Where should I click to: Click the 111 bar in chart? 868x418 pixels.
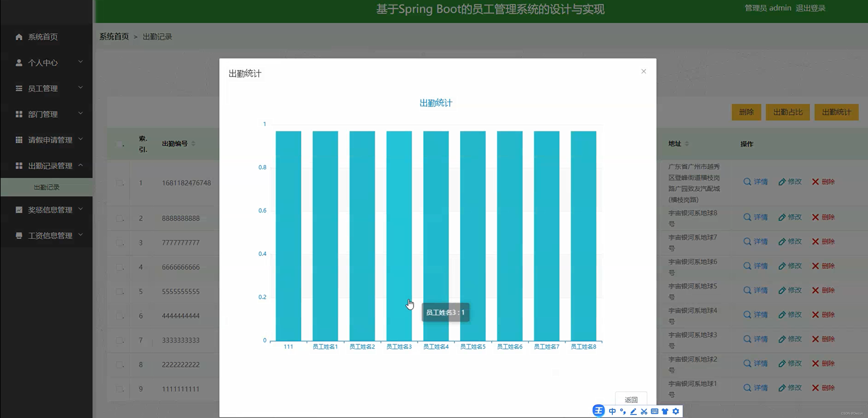pos(288,236)
